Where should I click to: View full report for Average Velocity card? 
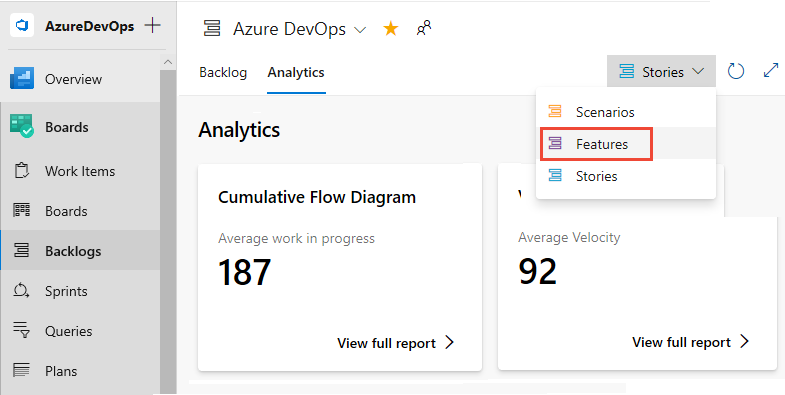[691, 342]
